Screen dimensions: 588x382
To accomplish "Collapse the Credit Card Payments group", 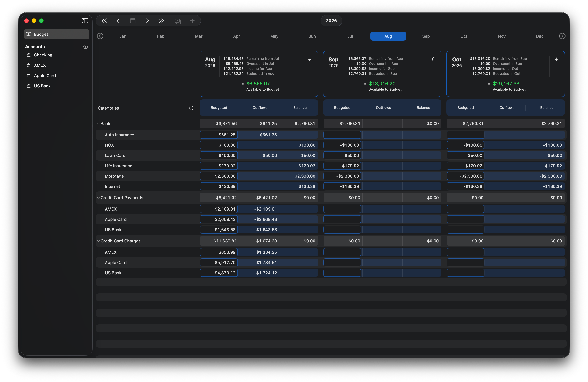I will pos(98,198).
